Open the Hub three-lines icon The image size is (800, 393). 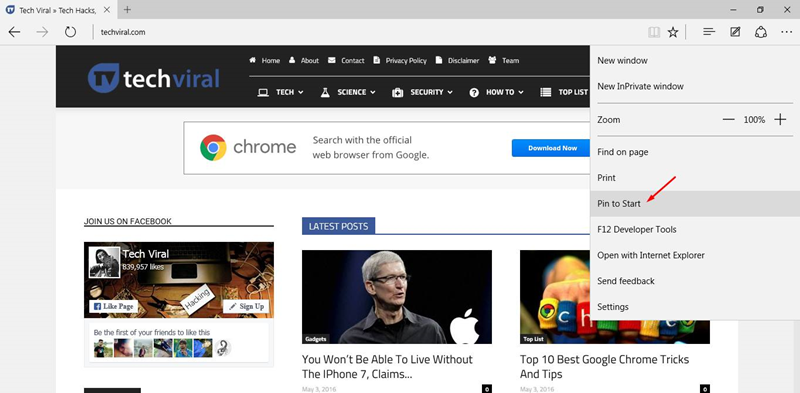[709, 32]
